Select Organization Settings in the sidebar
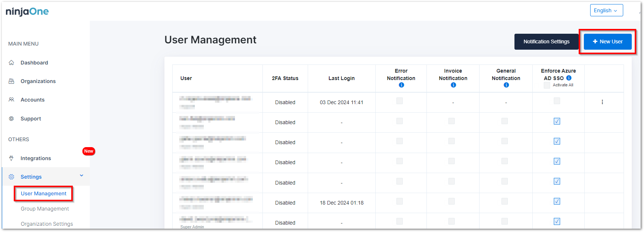Screen dimensions: 644x232 [47, 224]
